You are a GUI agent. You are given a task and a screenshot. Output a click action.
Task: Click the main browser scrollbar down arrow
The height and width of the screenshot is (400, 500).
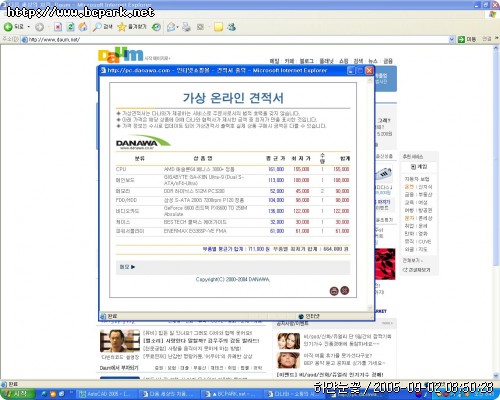click(496, 376)
